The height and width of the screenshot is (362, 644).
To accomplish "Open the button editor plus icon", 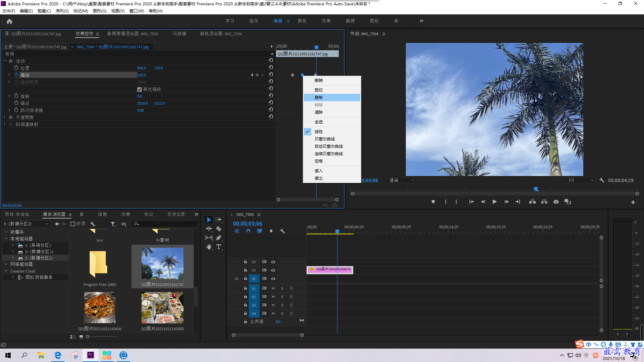I will (x=633, y=202).
